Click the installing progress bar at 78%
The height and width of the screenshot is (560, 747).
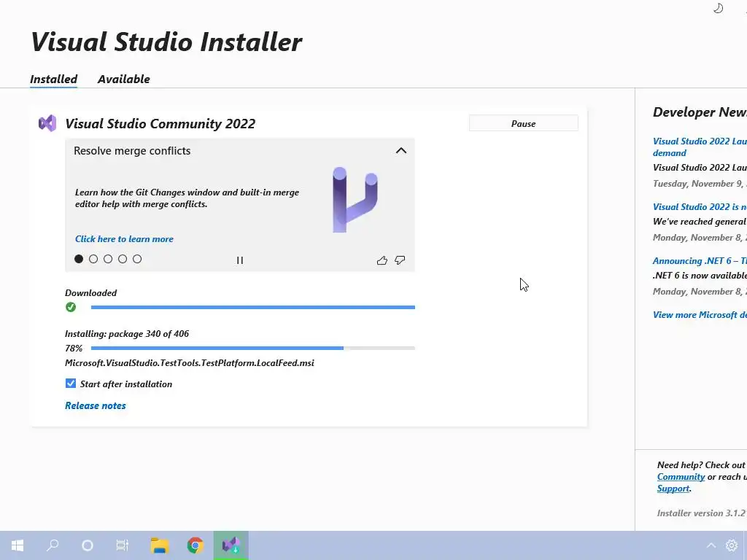click(253, 348)
